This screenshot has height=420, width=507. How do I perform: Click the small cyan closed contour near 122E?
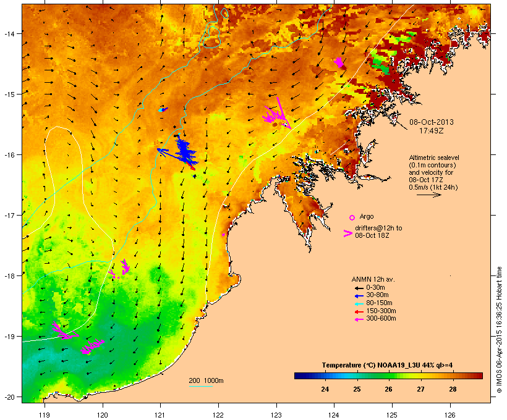click(224, 12)
